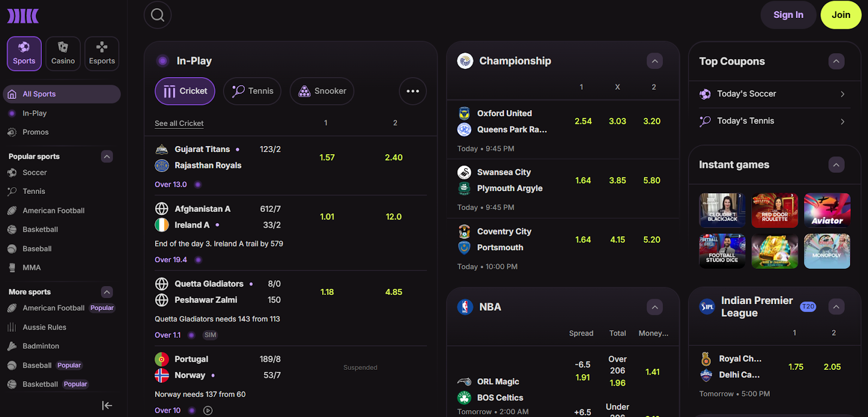
Task: Click the live stream play icon beside Over 10
Action: [x=208, y=410]
